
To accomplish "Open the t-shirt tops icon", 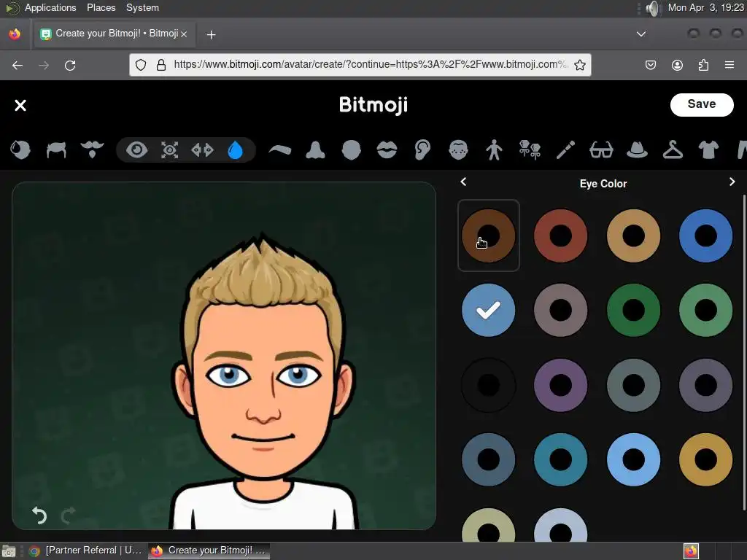I will [x=708, y=150].
